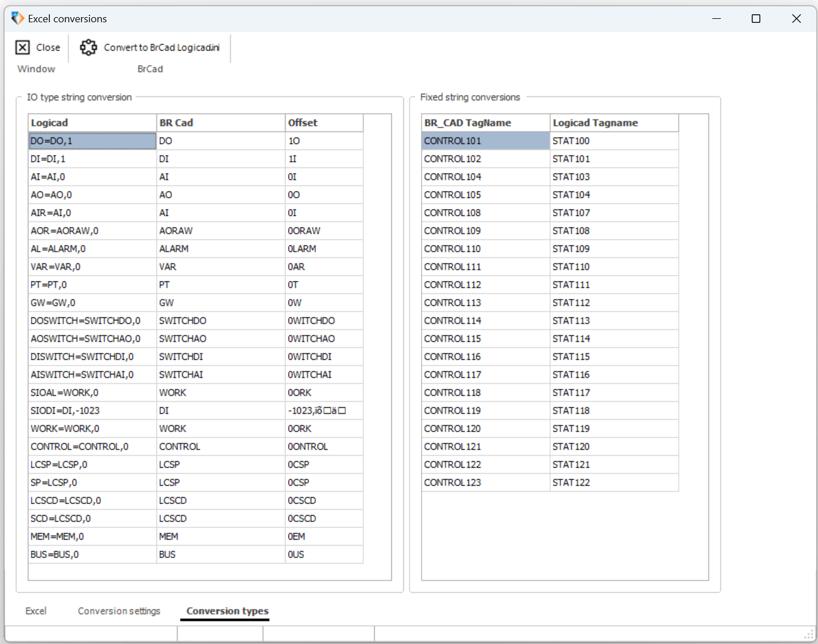Select the CONTROL116 tag cell
Image resolution: width=818 pixels, height=644 pixels.
486,357
